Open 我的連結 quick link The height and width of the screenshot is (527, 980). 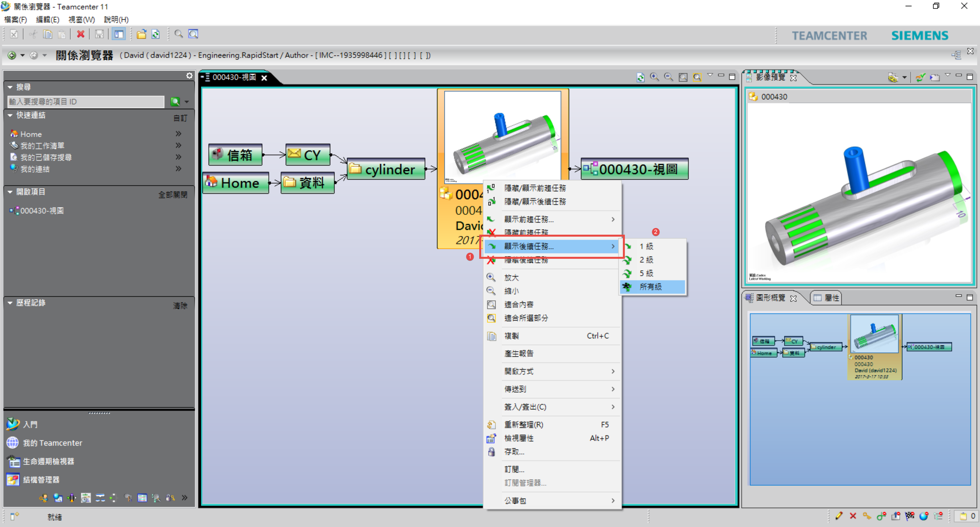click(x=35, y=169)
